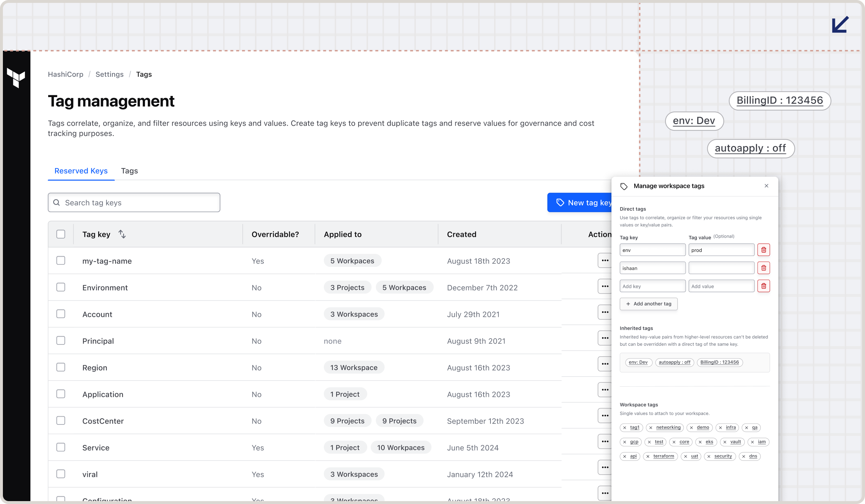
Task: Remove the security workspace tag
Action: [709, 456]
